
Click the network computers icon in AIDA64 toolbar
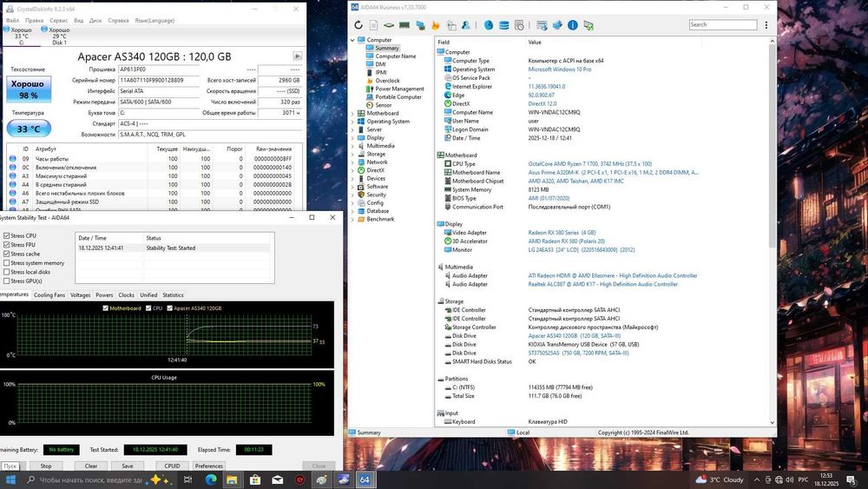420,25
